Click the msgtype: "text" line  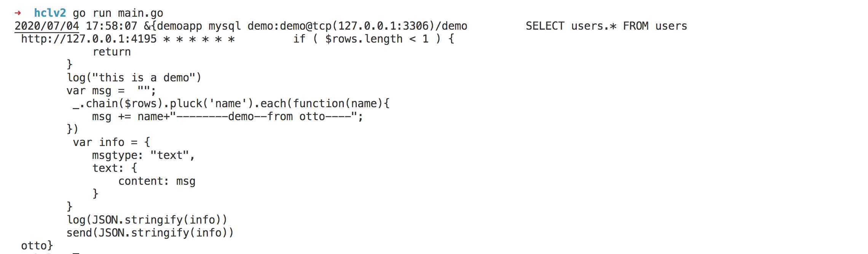[x=144, y=155]
